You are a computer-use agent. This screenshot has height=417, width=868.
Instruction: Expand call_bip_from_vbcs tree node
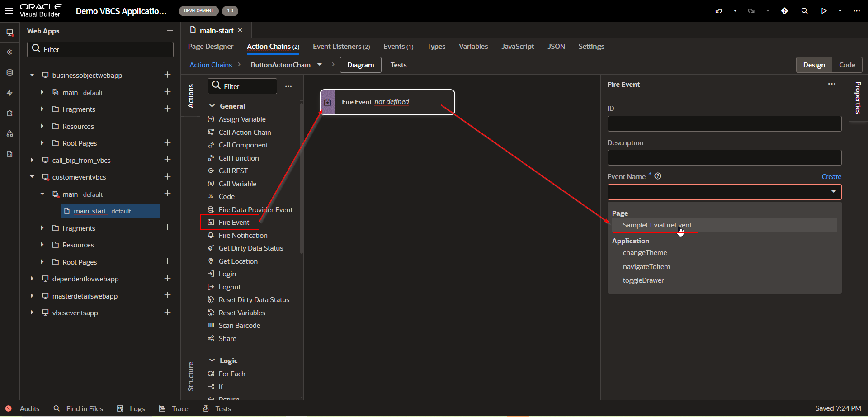click(32, 160)
